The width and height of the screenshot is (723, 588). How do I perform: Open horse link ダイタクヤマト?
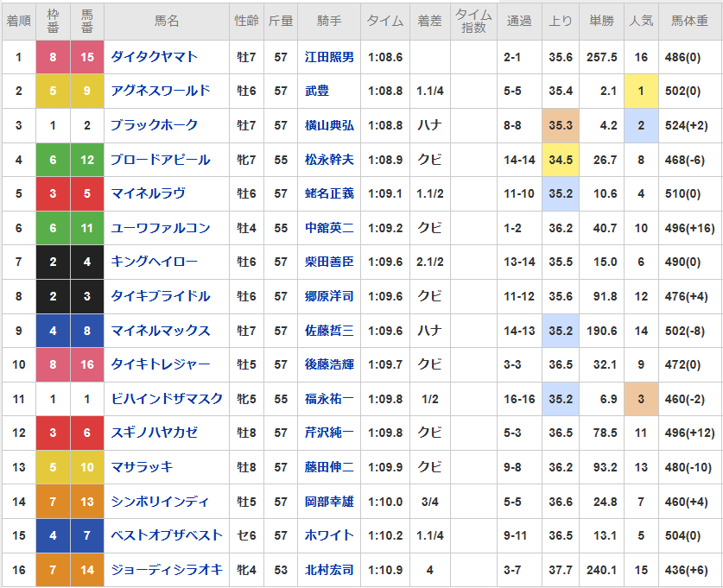(x=154, y=57)
